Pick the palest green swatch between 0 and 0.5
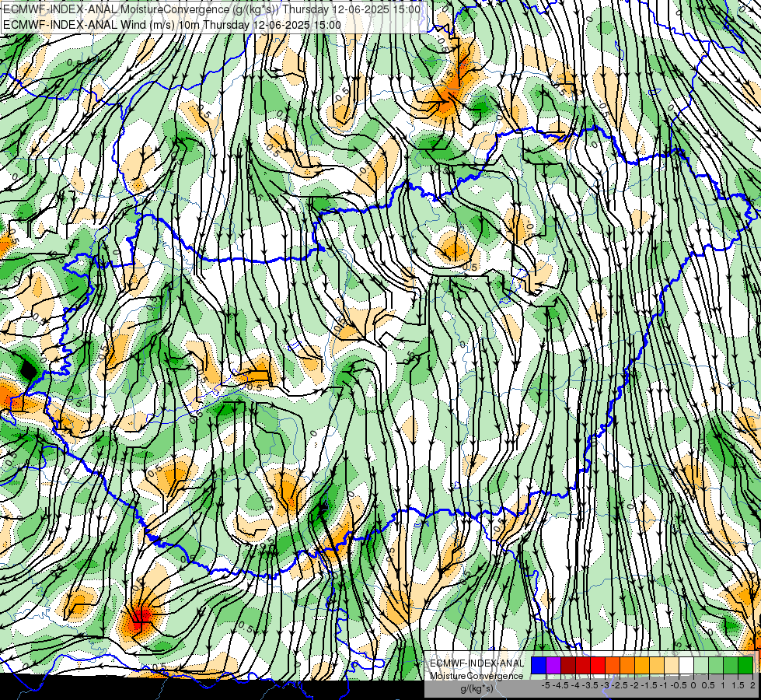 (x=701, y=665)
